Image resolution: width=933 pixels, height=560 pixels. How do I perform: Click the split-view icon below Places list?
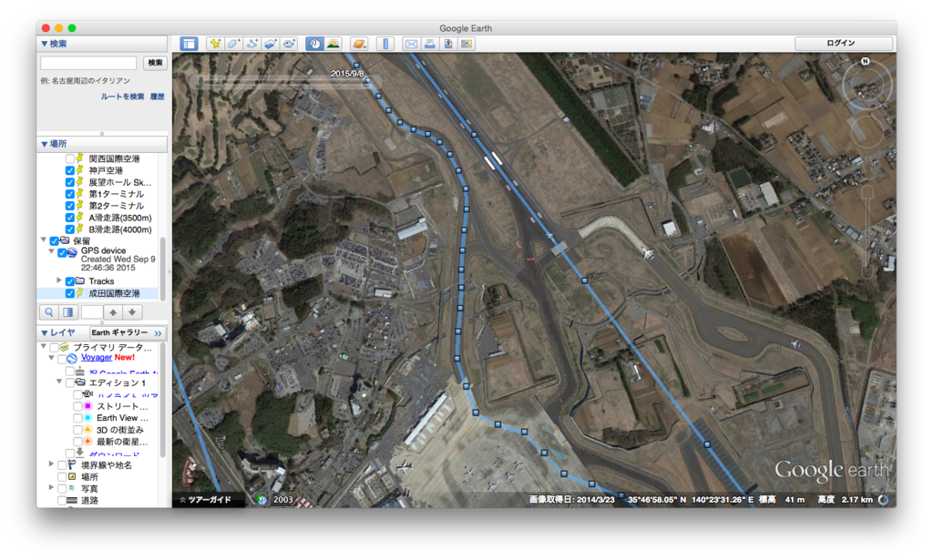tap(68, 312)
